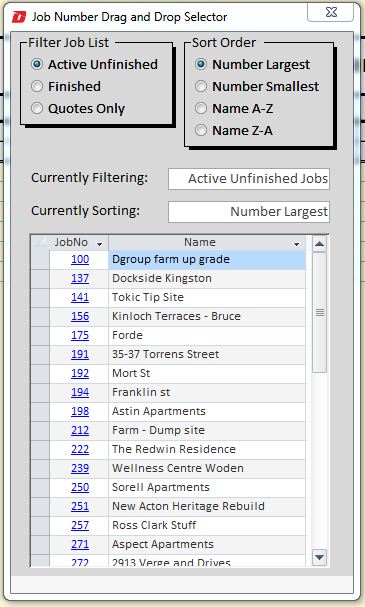Open job number 271 link

[x=80, y=544]
